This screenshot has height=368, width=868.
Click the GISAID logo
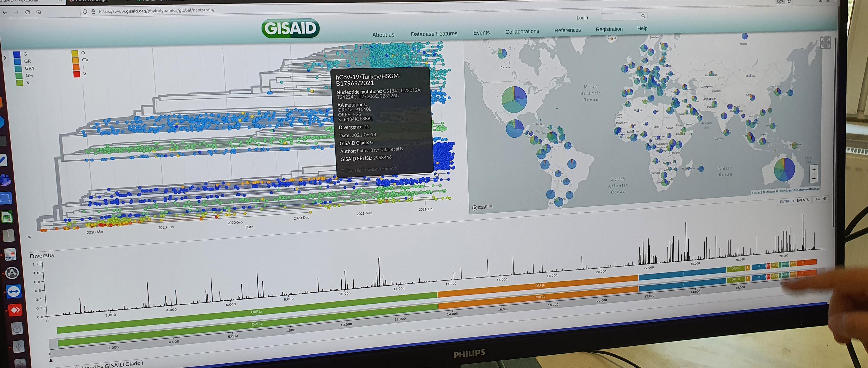[290, 28]
